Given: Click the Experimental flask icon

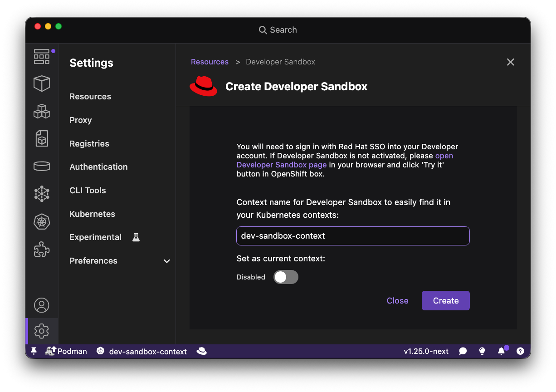Looking at the screenshot, I should click(x=136, y=237).
